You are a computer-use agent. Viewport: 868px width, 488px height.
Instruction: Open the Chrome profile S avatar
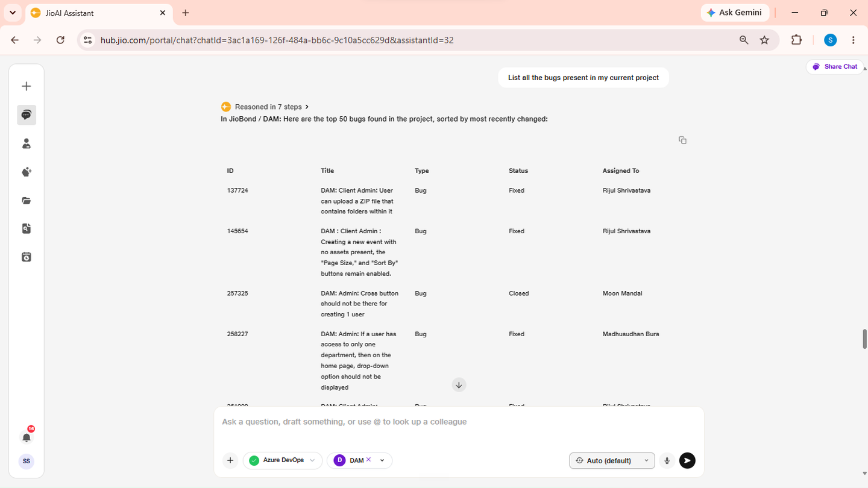point(831,40)
